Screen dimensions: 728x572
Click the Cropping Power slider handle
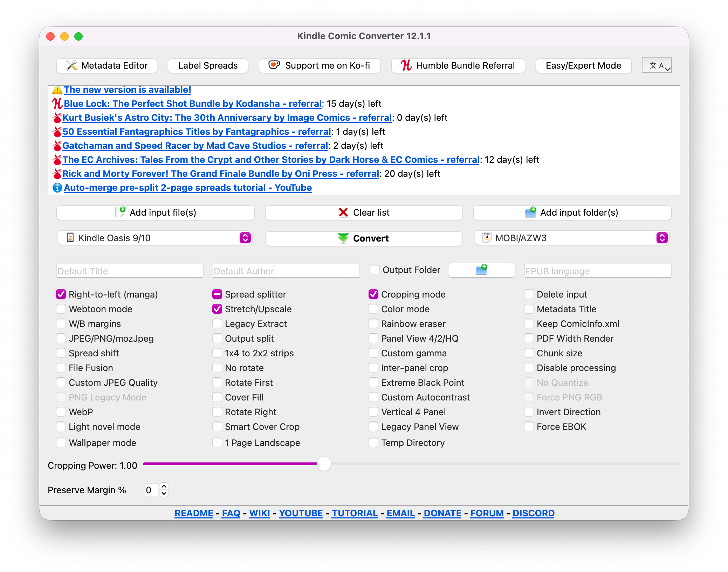tap(324, 464)
